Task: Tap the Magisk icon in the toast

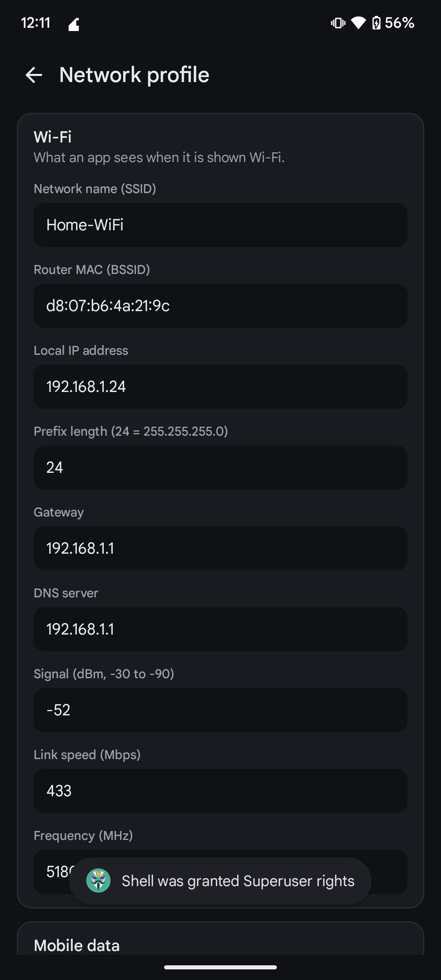Action: coord(98,880)
